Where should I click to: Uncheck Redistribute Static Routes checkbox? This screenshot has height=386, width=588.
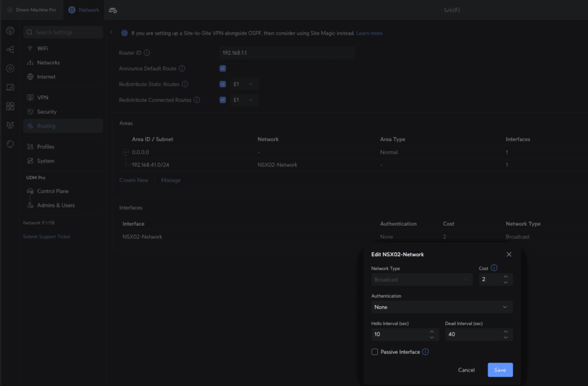tap(222, 84)
